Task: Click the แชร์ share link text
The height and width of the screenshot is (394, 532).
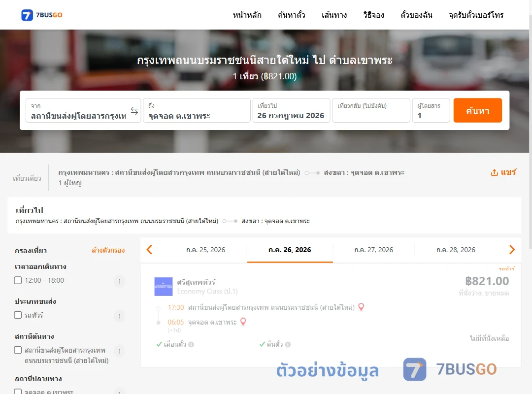Action: (x=508, y=172)
